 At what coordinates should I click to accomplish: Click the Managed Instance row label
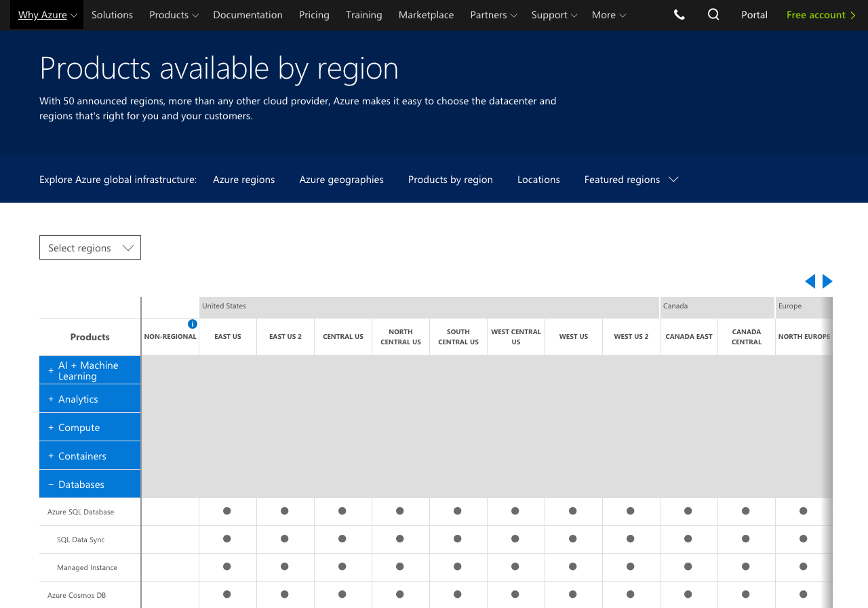point(87,567)
